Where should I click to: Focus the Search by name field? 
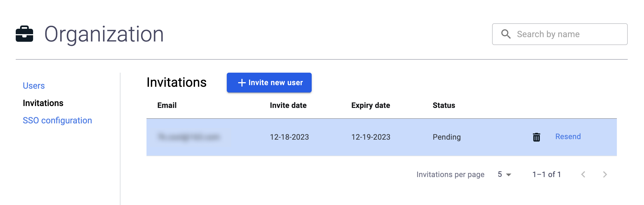click(560, 34)
